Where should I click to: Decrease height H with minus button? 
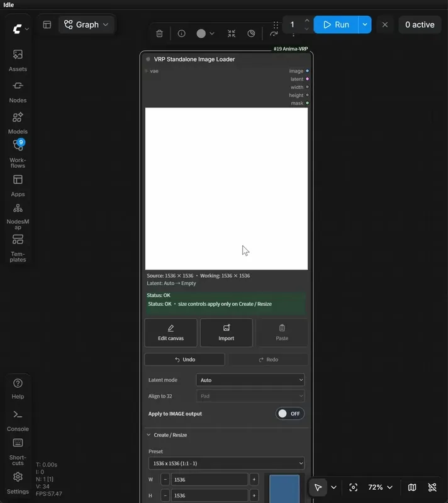tap(165, 495)
